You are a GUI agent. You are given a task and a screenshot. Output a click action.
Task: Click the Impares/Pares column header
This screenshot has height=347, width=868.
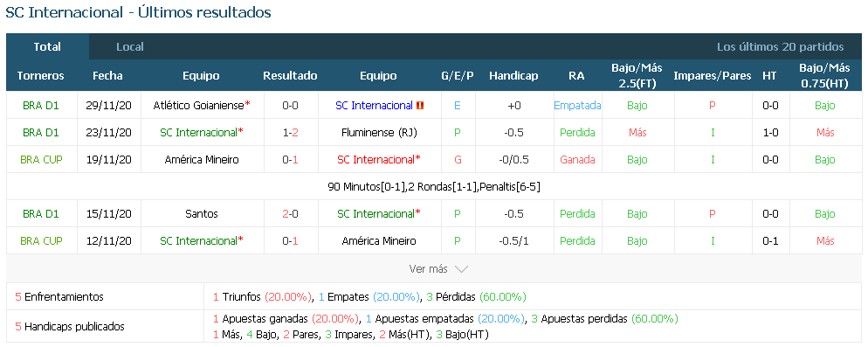(713, 76)
